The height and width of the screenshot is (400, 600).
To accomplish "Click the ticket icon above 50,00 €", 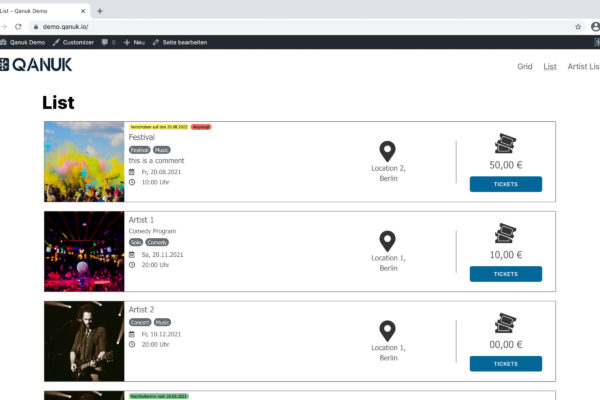I will [505, 143].
